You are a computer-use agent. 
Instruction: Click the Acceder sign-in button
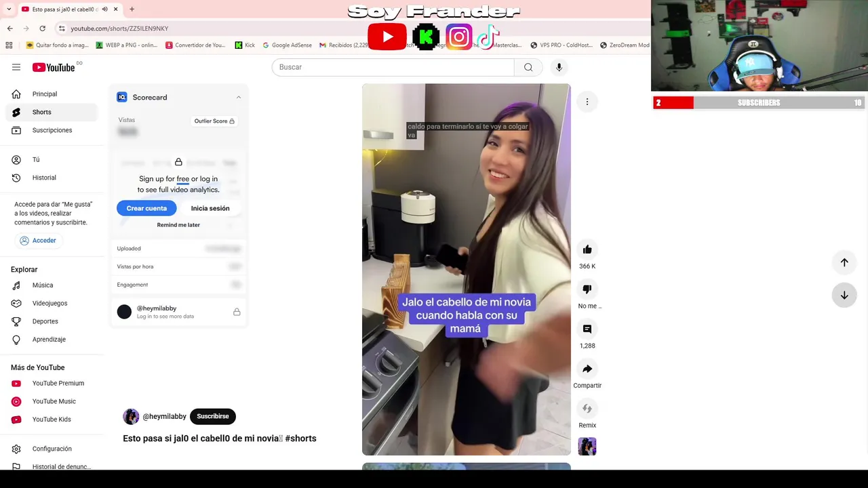coord(38,241)
